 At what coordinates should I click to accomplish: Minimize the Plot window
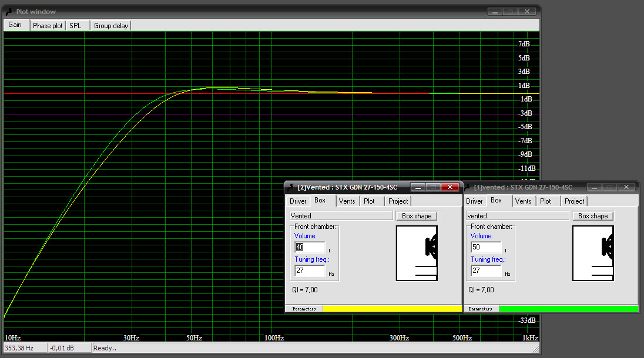click(x=495, y=12)
